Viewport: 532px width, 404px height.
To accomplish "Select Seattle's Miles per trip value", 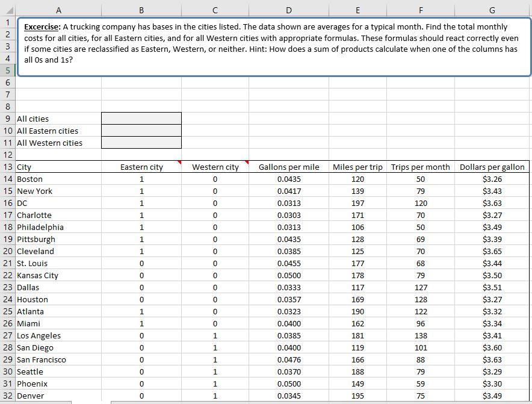I will click(x=358, y=371).
